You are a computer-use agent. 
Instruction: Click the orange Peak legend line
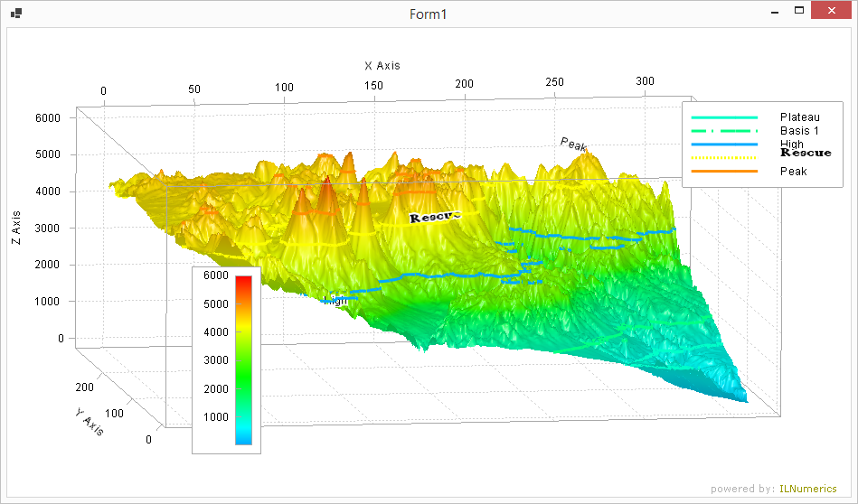pyautogui.click(x=724, y=171)
